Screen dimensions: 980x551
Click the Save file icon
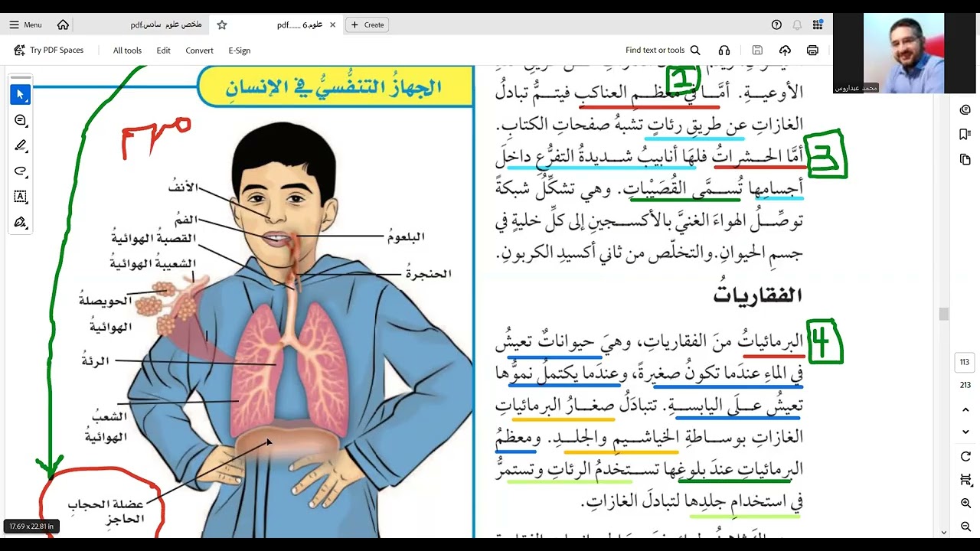757,51
